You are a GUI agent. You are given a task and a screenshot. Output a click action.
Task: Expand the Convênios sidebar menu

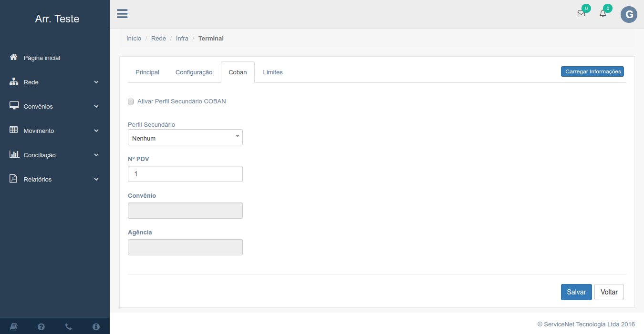pyautogui.click(x=55, y=107)
